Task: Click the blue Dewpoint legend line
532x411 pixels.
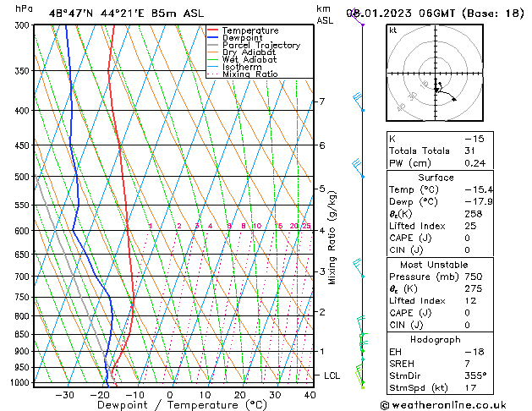Action: coord(213,37)
